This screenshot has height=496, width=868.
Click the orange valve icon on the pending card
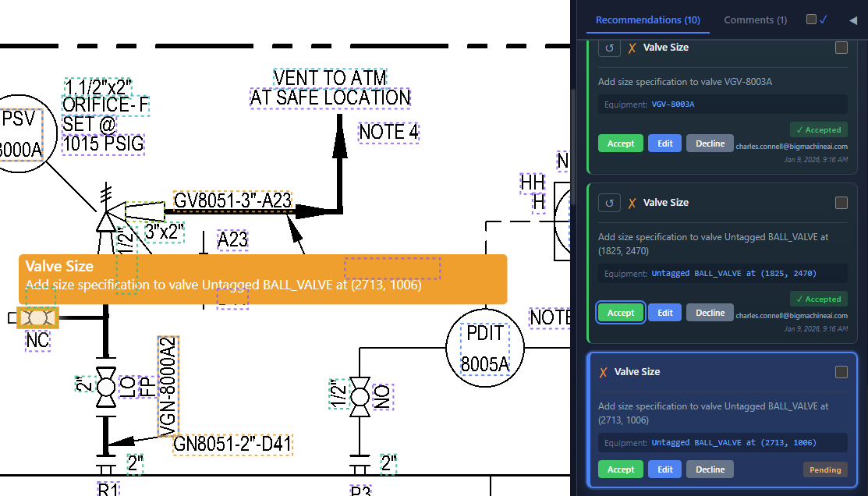[x=603, y=372]
